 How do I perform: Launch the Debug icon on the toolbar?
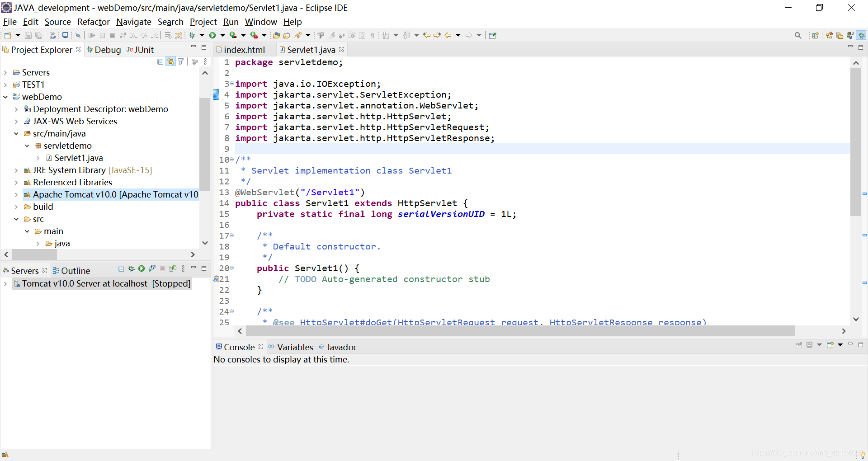point(192,35)
